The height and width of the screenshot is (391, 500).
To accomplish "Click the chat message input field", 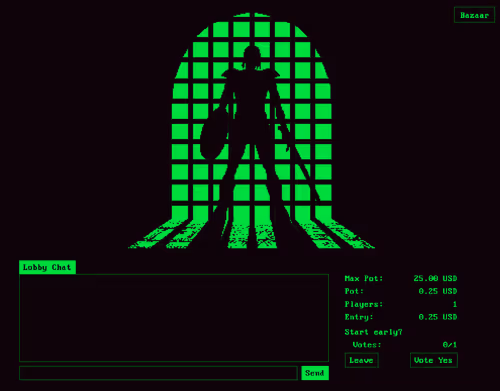I will coord(158,373).
